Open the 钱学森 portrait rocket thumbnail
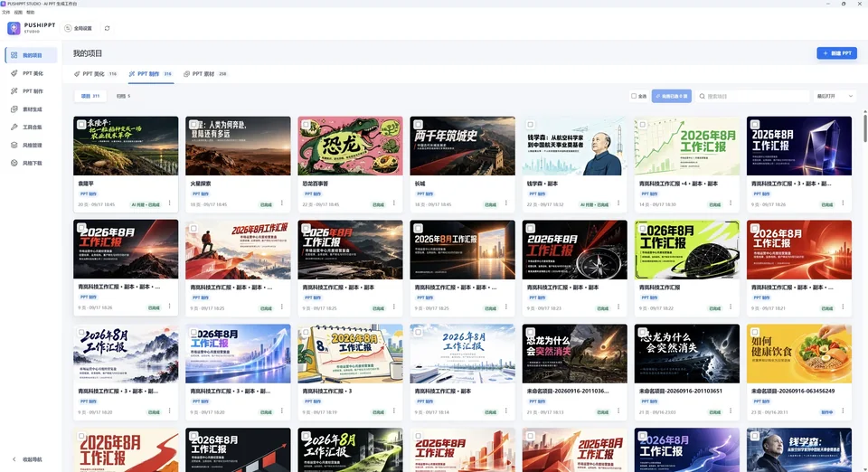Viewport: 868px width, 472px height. click(x=575, y=146)
